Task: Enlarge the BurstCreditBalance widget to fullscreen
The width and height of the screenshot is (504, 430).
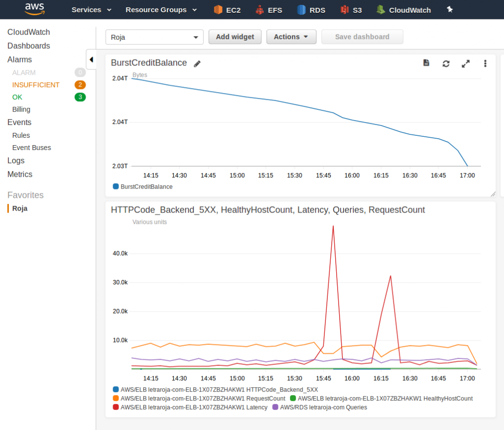Action: (466, 63)
